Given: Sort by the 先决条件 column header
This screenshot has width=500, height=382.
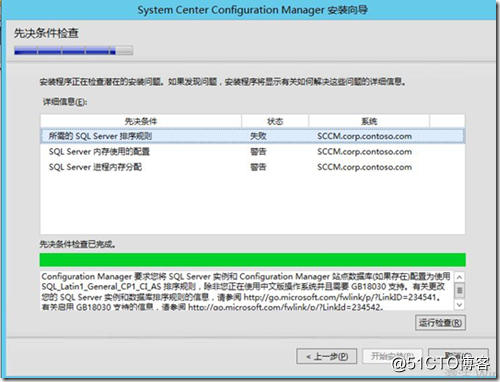Looking at the screenshot, I should 141,121.
